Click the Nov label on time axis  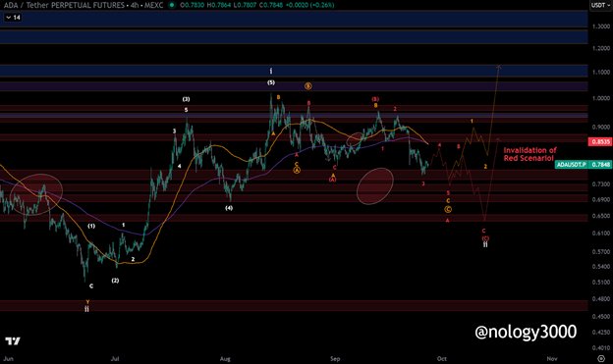[x=552, y=358]
